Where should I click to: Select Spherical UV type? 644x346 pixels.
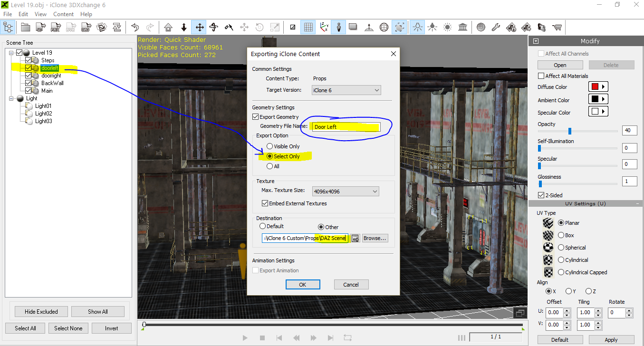[x=561, y=248]
